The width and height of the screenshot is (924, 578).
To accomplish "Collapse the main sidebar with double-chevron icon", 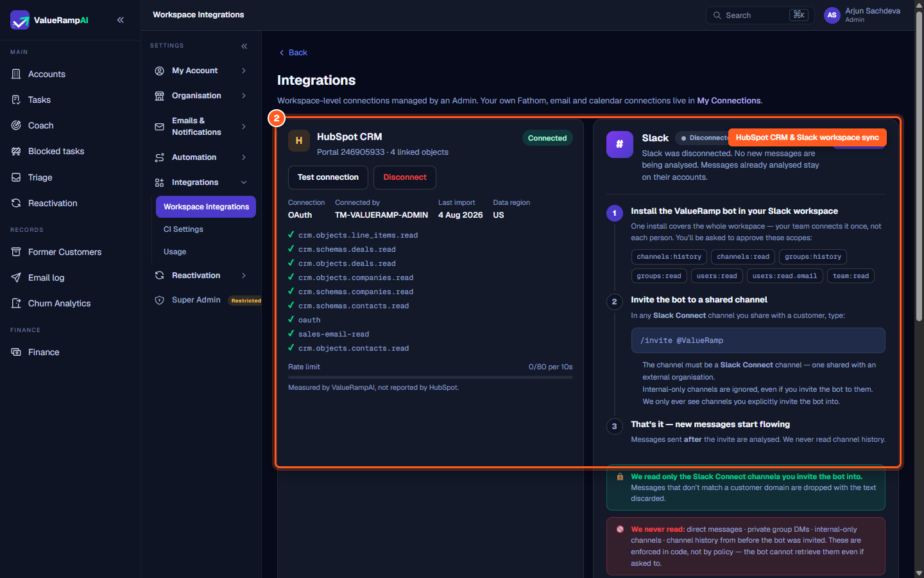I will point(121,20).
